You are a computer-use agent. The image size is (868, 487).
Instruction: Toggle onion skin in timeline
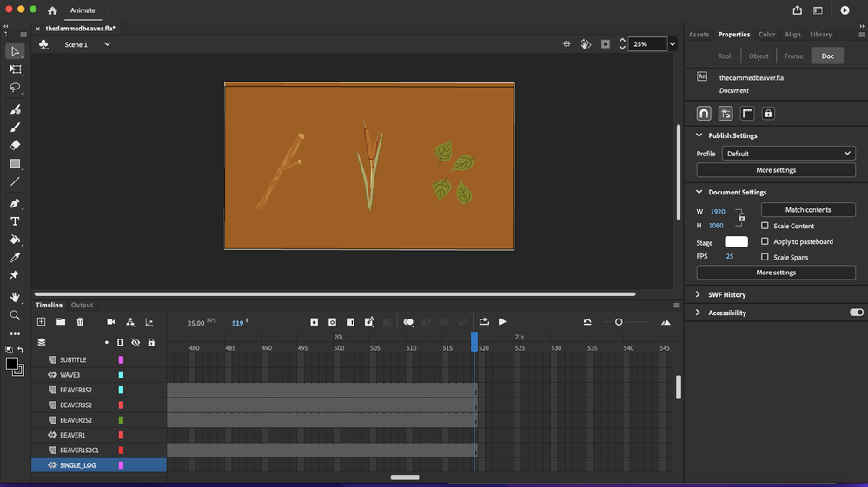(408, 322)
